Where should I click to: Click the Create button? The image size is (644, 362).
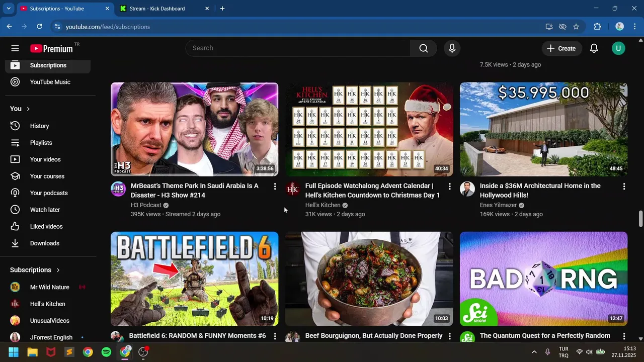[x=561, y=48]
